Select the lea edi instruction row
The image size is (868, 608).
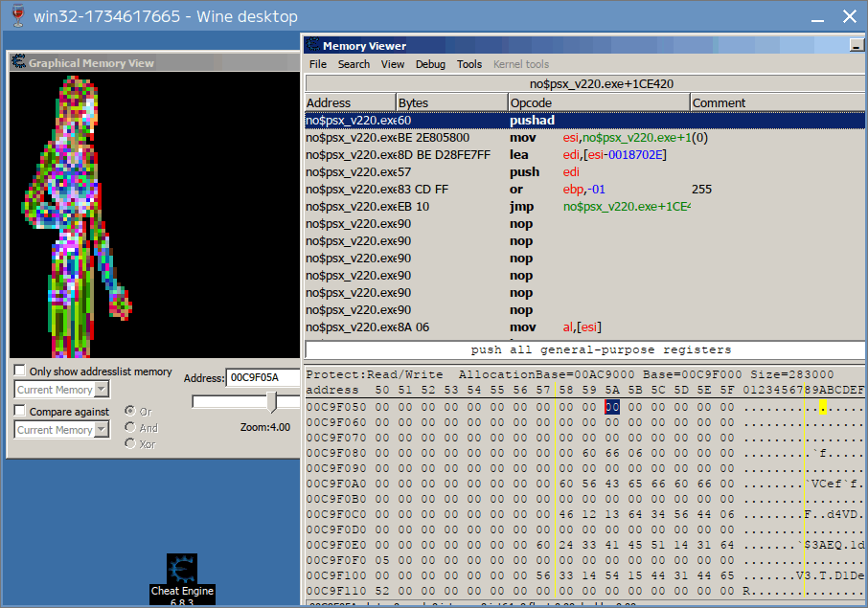coord(584,154)
